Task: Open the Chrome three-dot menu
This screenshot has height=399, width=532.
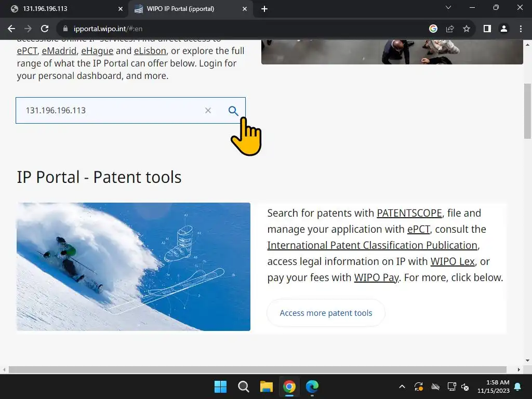Action: (521, 29)
